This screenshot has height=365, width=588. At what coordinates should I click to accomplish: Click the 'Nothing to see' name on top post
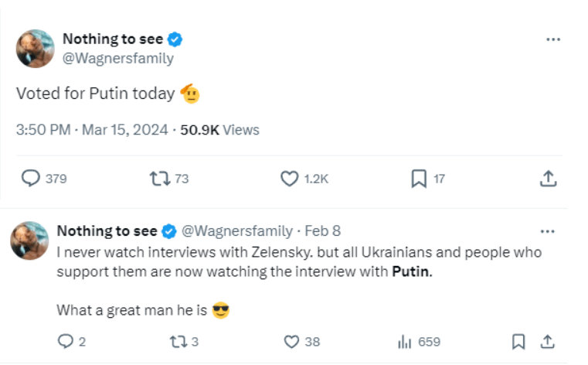[113, 39]
